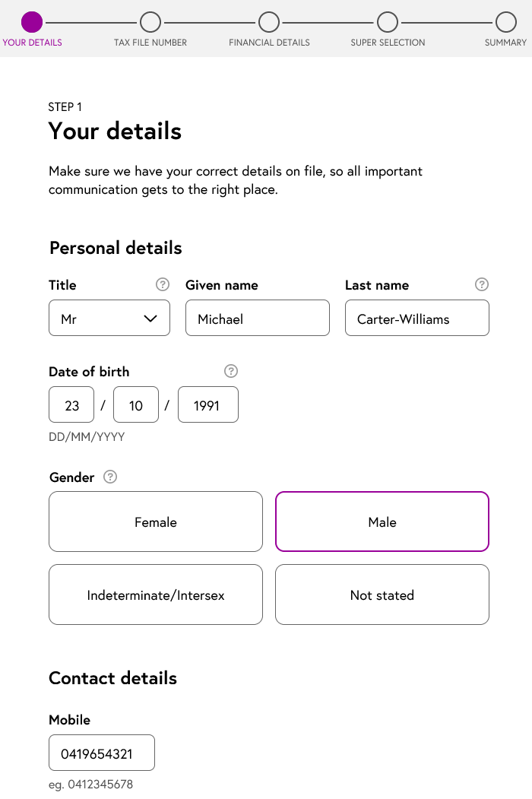Show Gender help tooltip icon
This screenshot has height=799, width=532.
(110, 477)
